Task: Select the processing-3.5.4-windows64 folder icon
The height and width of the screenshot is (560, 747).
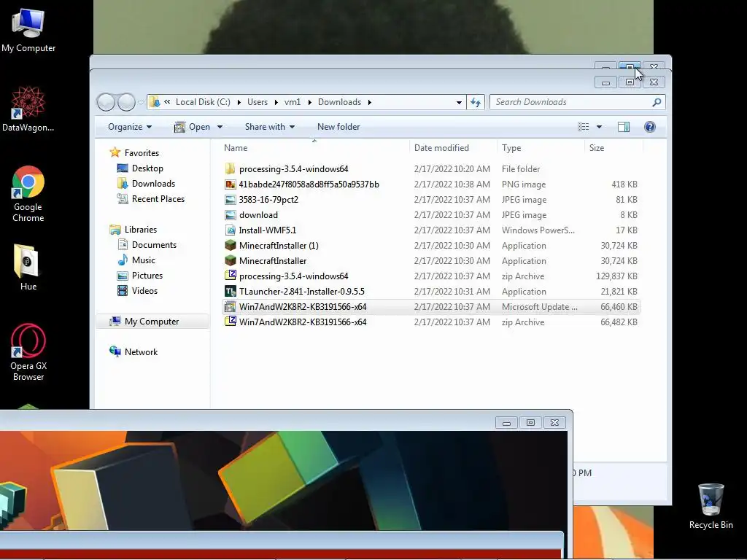Action: click(x=230, y=168)
